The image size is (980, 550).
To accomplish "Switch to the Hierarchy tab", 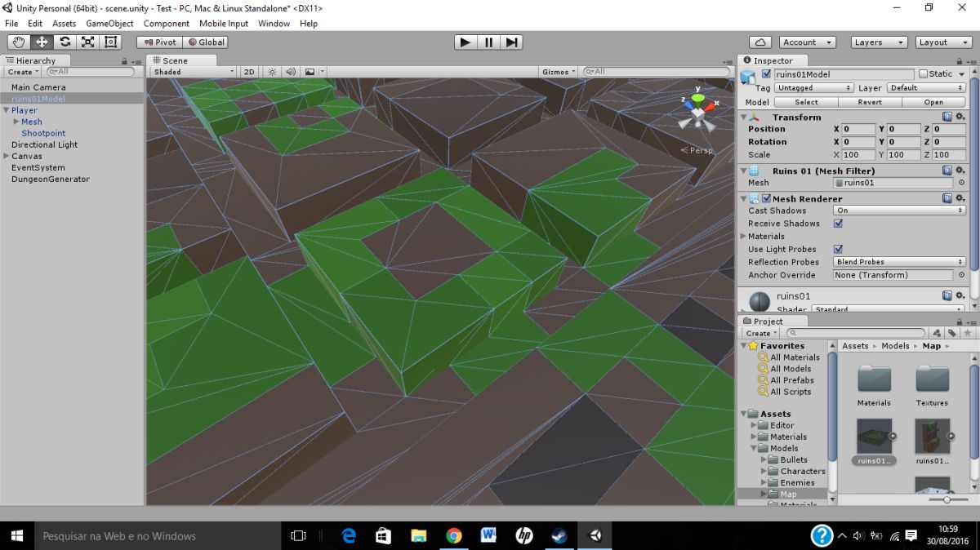I will 35,60.
